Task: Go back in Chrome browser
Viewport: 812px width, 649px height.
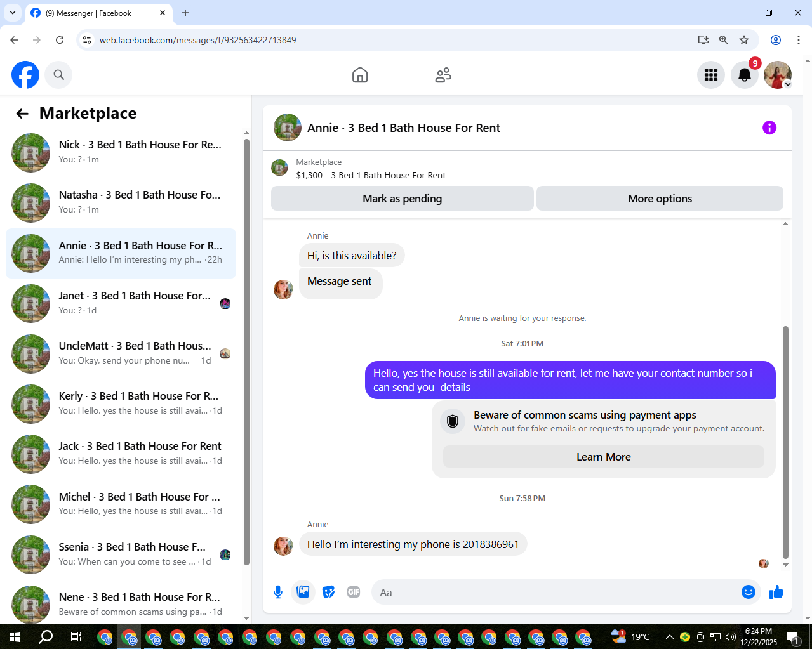Action: coord(14,40)
